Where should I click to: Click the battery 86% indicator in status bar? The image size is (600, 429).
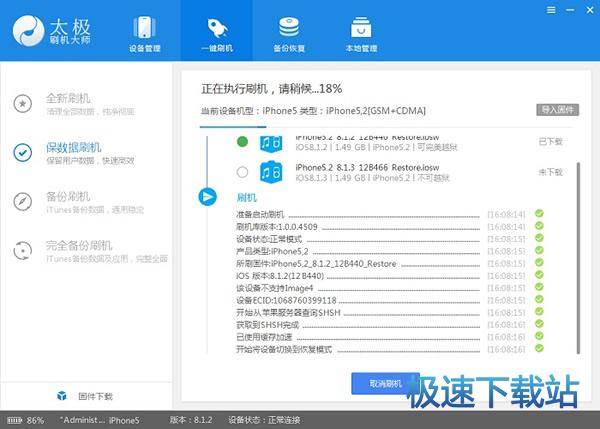click(x=28, y=420)
